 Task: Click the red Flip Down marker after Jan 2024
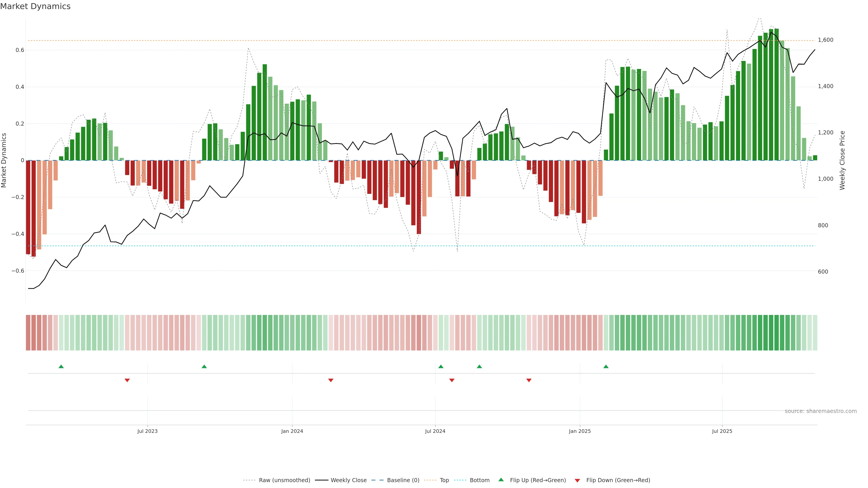(331, 380)
